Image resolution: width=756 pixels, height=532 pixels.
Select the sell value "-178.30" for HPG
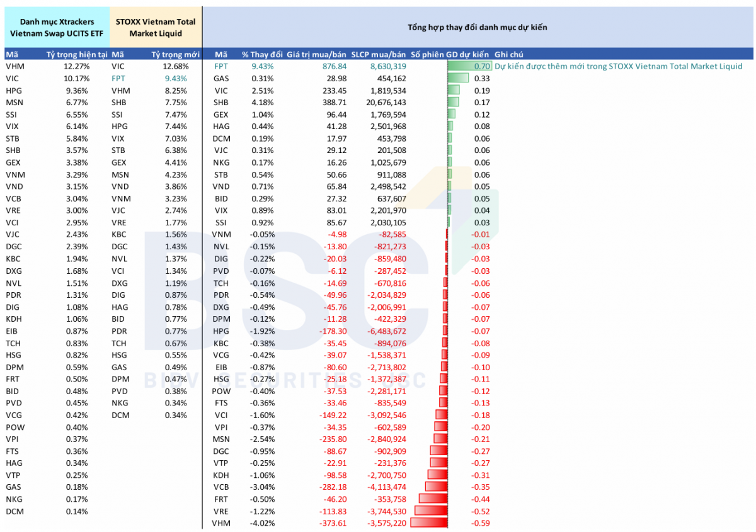pyautogui.click(x=333, y=331)
